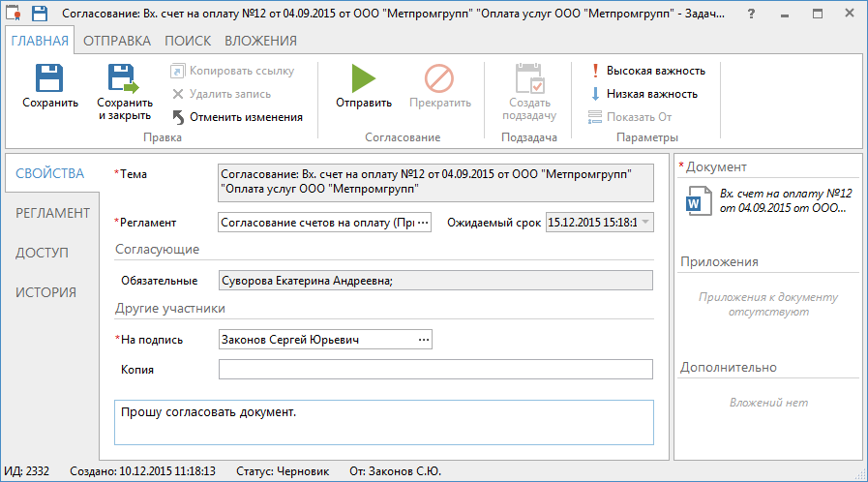This screenshot has width=868, height=482.
Task: Open the expected deadline date dropdown
Action: (645, 223)
